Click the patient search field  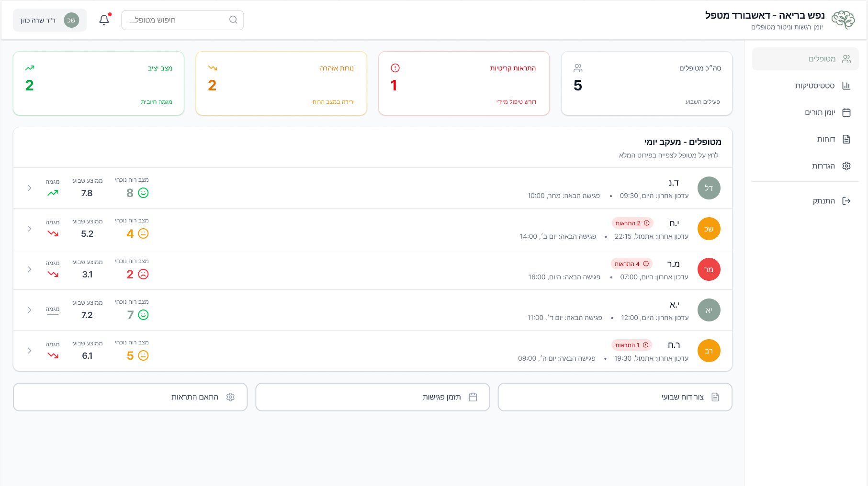pos(177,20)
